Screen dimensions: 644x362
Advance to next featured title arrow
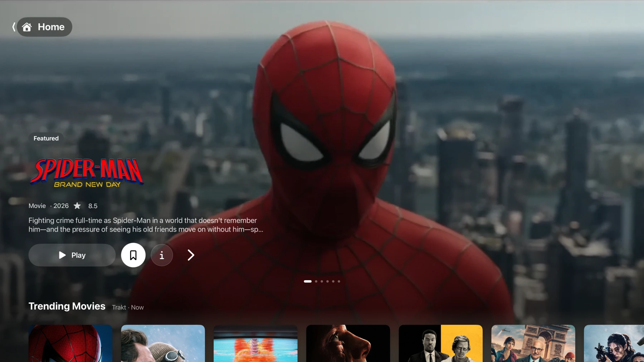point(191,255)
